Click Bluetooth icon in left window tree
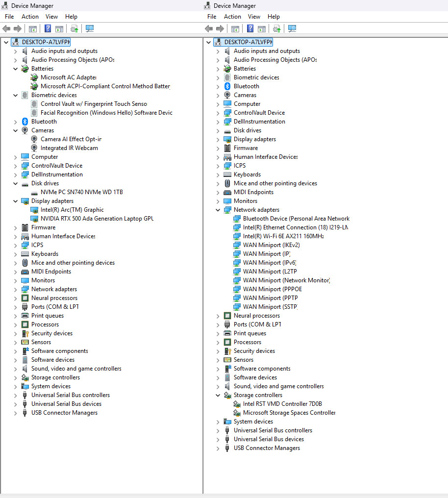Viewport: 448px width, 498px height. pyautogui.click(x=25, y=122)
